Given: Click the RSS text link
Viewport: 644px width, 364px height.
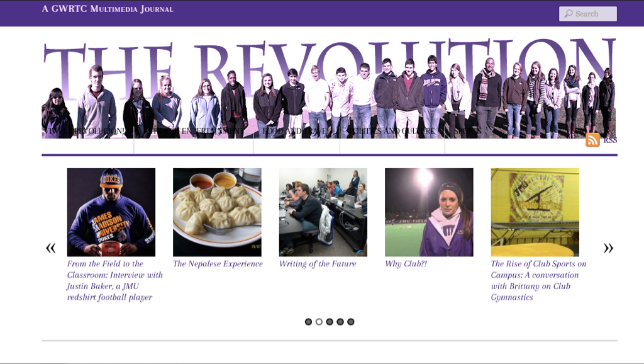Looking at the screenshot, I should tap(610, 140).
